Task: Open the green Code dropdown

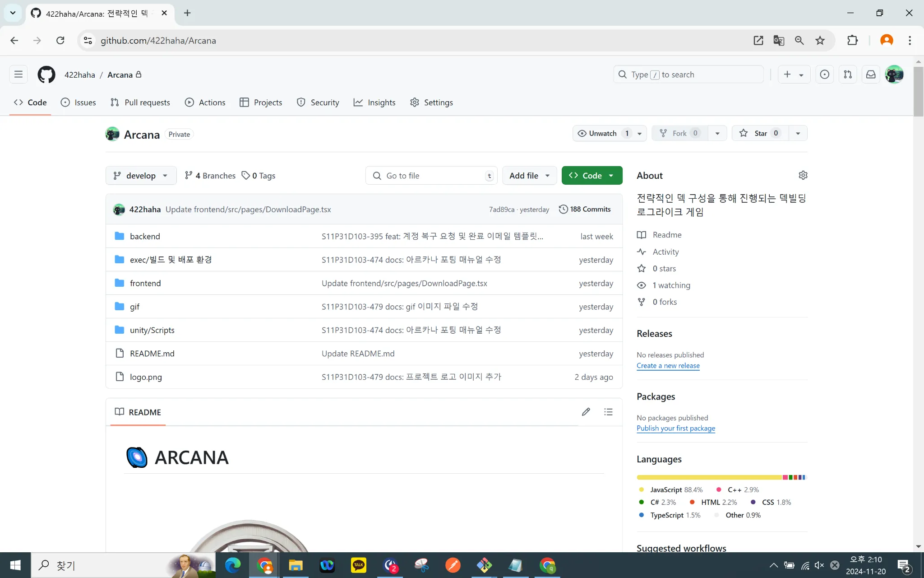Action: click(x=591, y=176)
